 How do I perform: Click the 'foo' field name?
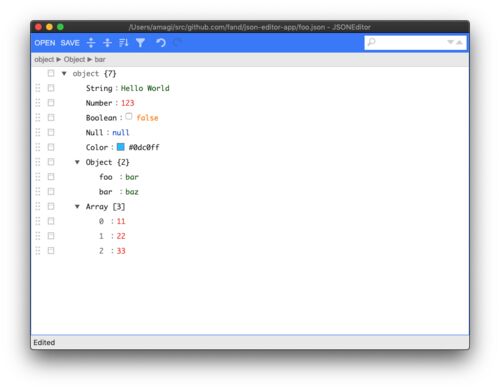106,177
